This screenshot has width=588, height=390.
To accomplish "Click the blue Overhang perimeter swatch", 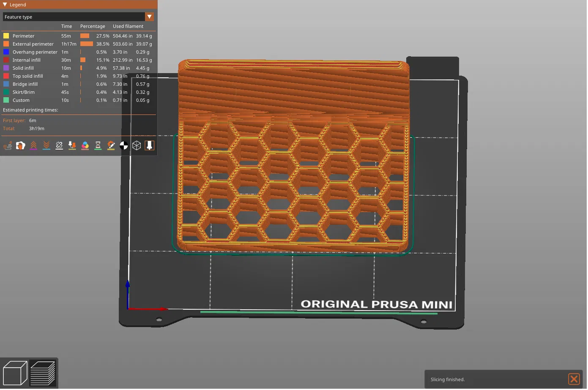I will [x=6, y=52].
